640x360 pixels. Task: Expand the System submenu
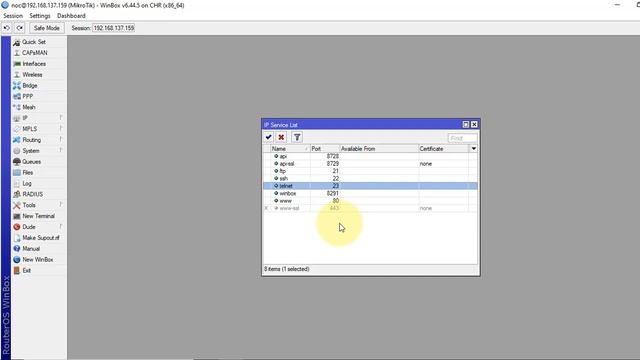click(39, 151)
